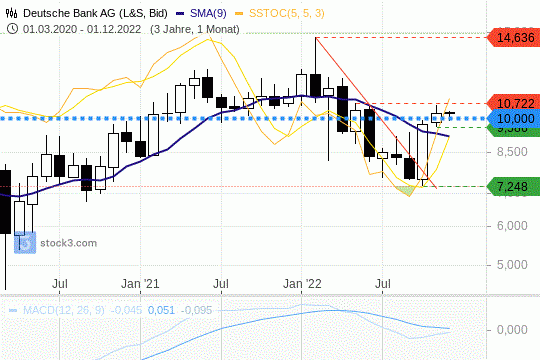Viewport: 540px width, 360px height.
Task: Click the clock icon beside date range
Action: [12, 29]
